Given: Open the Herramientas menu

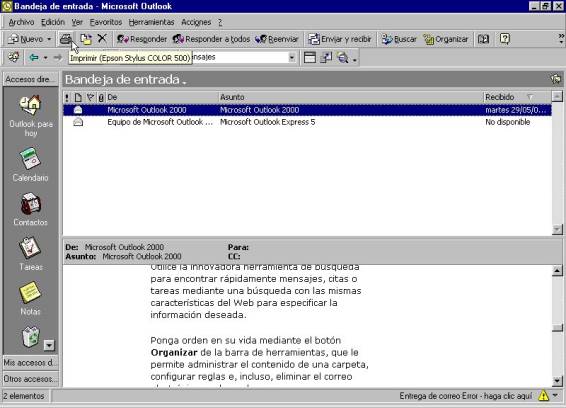Looking at the screenshot, I should coord(151,22).
